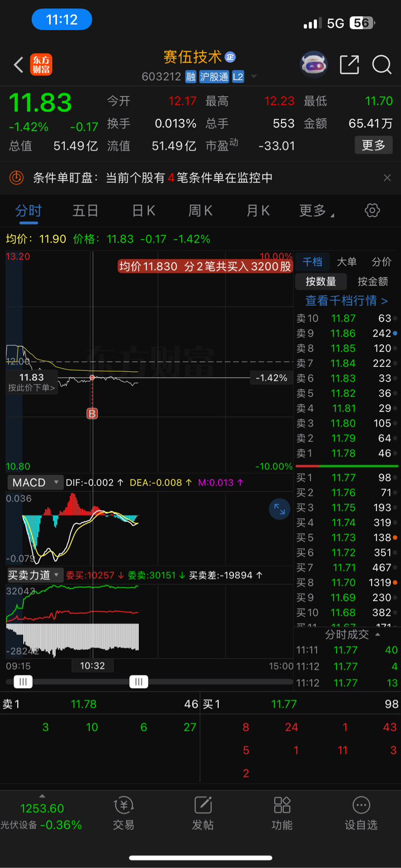
Task: Select 买10 row at 11.68
Action: click(346, 612)
